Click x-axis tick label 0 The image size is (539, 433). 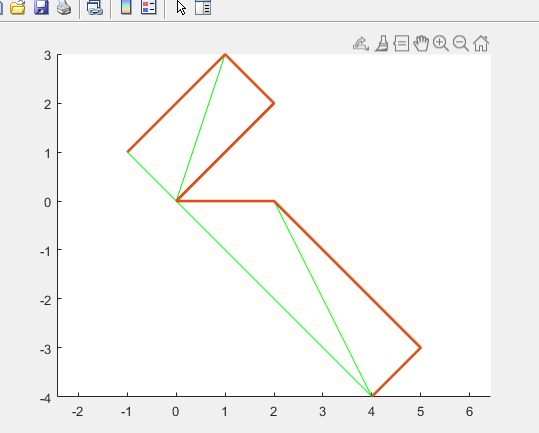pyautogui.click(x=176, y=411)
